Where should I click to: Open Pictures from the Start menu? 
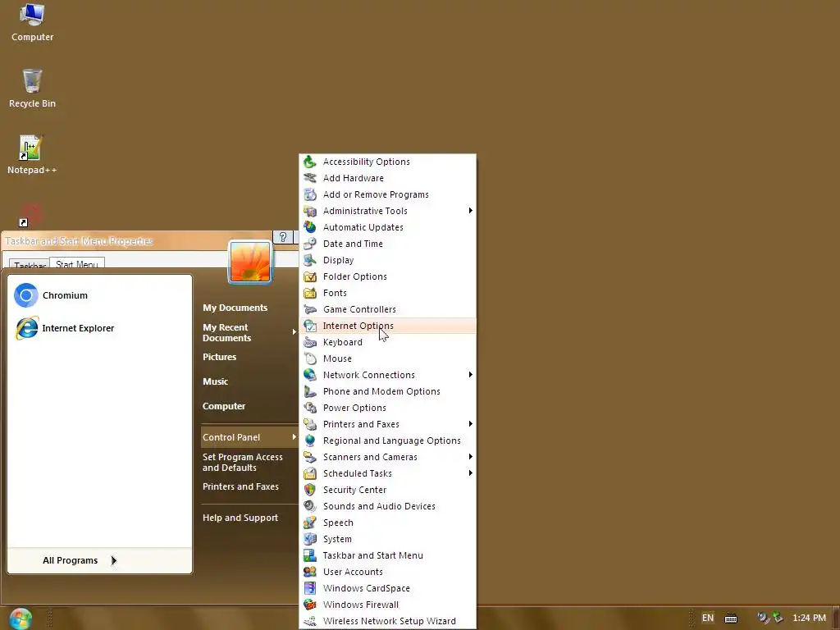[219, 357]
